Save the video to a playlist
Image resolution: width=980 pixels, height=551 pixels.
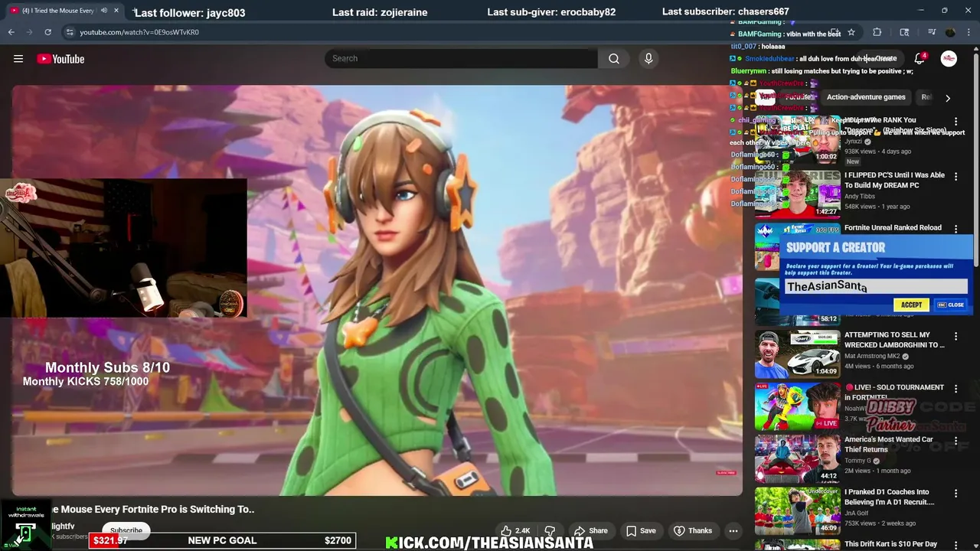tap(641, 530)
